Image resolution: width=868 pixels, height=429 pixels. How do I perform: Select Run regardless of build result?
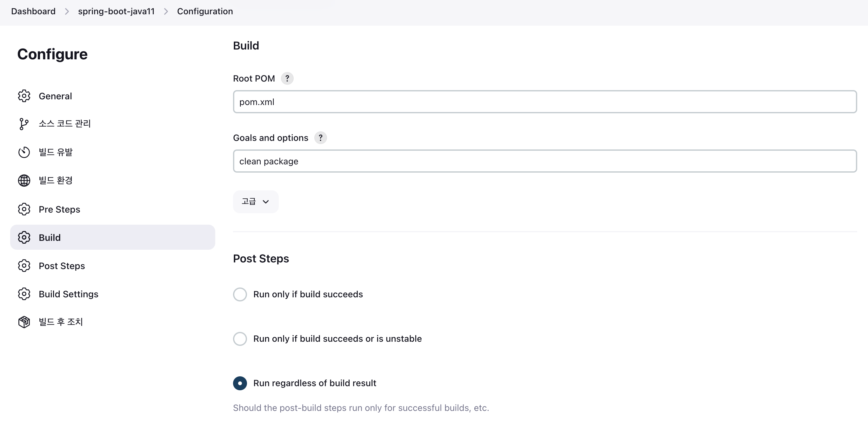click(240, 383)
